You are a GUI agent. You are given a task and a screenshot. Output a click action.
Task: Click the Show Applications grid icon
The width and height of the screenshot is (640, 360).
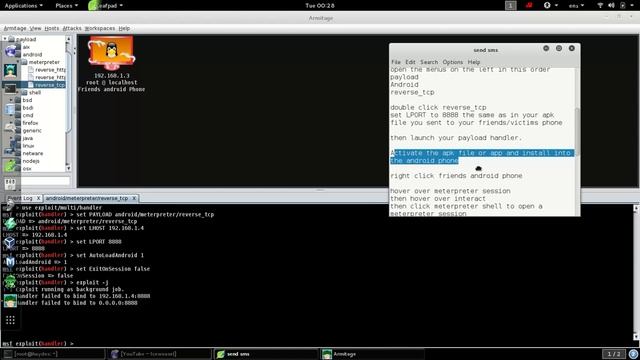click(10, 320)
